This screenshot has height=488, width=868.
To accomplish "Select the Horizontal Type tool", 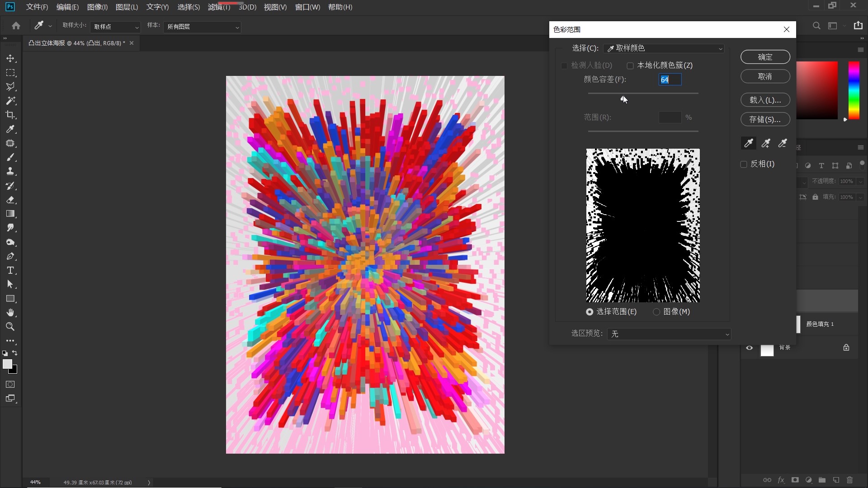I will click(x=10, y=271).
